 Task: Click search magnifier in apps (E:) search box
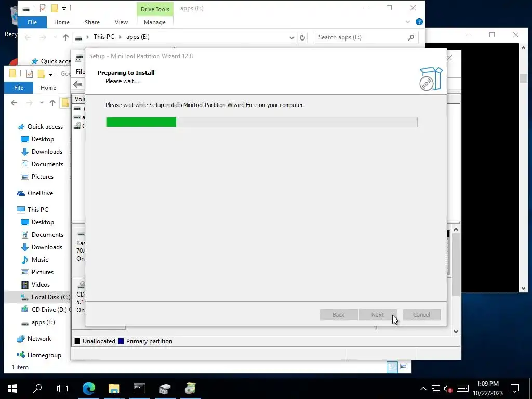click(411, 37)
